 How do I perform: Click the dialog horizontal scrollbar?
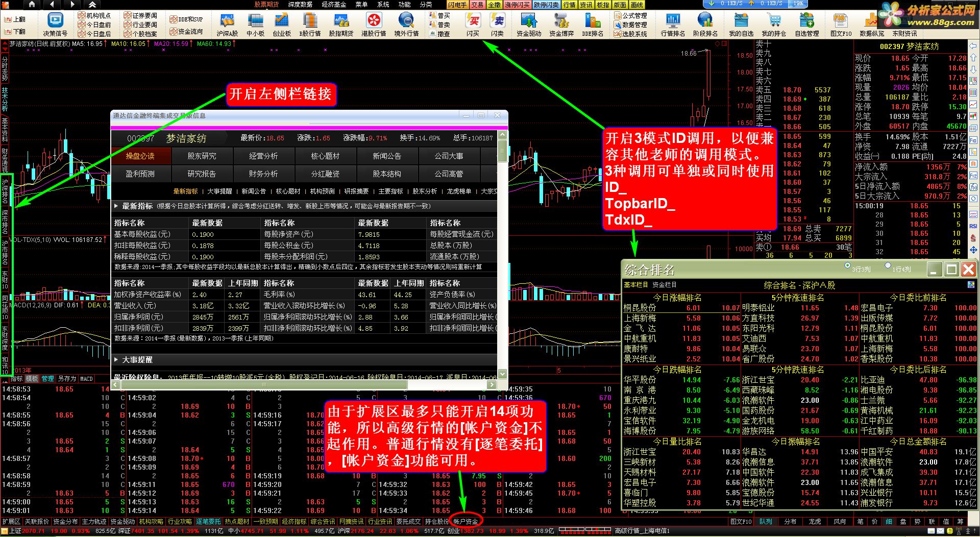pyautogui.click(x=263, y=384)
